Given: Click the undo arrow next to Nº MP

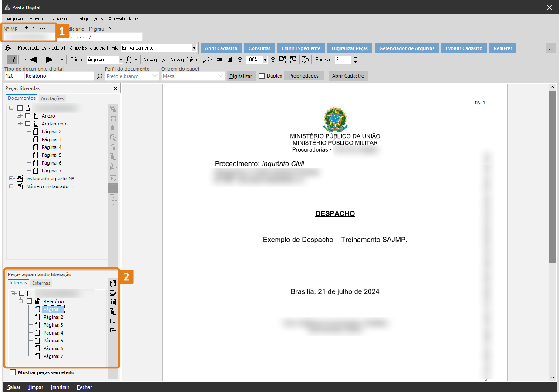Looking at the screenshot, I should 27,28.
